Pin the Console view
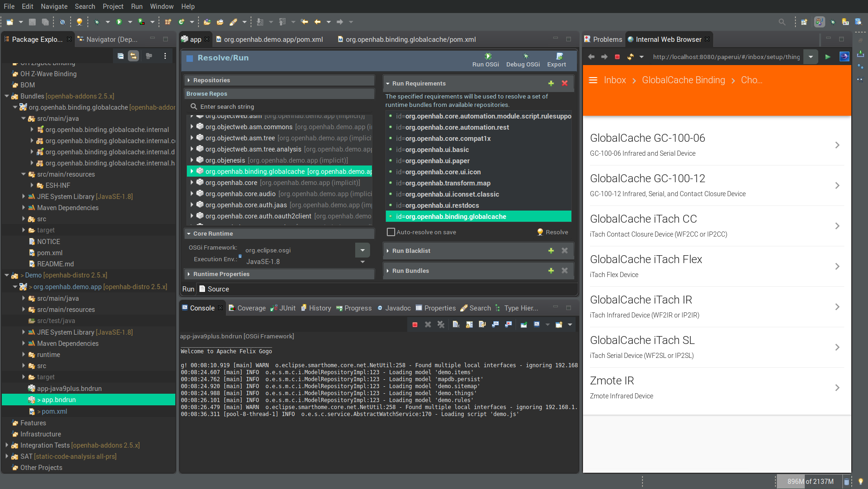 pyautogui.click(x=524, y=324)
